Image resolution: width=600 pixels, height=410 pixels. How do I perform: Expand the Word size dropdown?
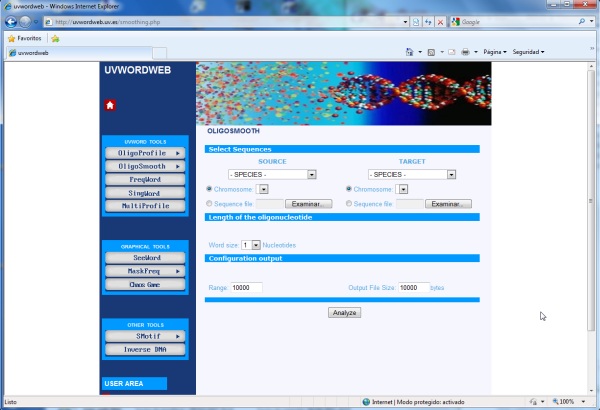[x=256, y=244]
